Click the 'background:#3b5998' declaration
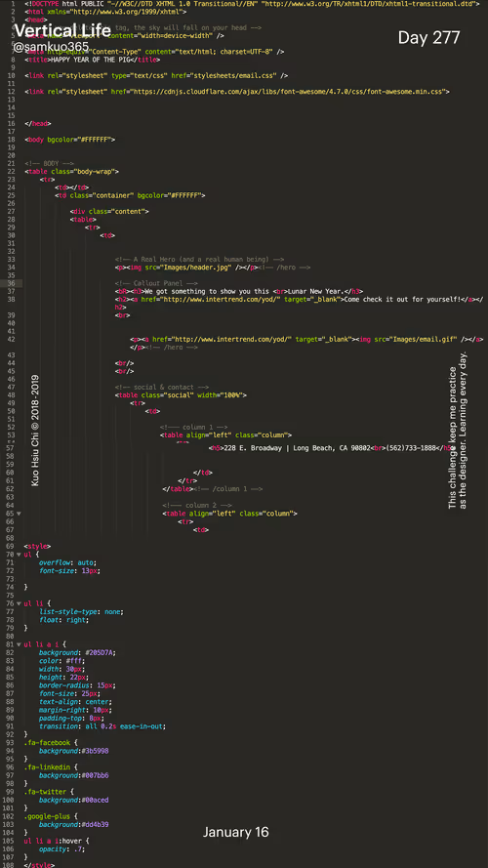488x868 pixels. 73,751
